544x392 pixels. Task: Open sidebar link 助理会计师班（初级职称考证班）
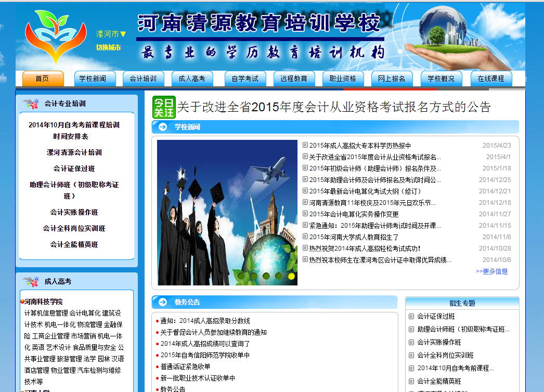[x=74, y=190]
